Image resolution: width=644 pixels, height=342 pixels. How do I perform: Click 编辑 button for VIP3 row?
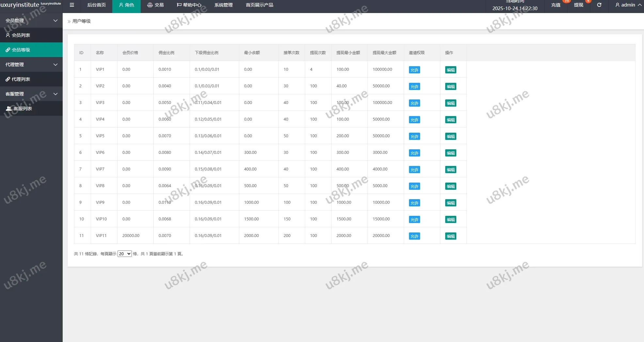click(x=450, y=103)
